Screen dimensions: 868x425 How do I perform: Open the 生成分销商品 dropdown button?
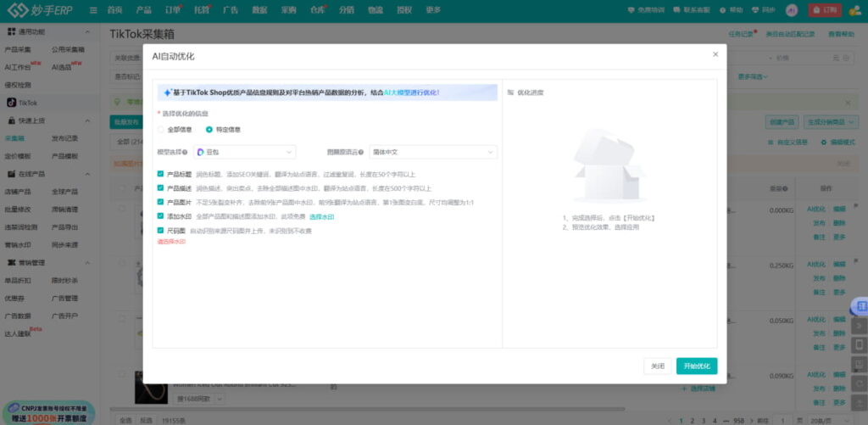832,122
